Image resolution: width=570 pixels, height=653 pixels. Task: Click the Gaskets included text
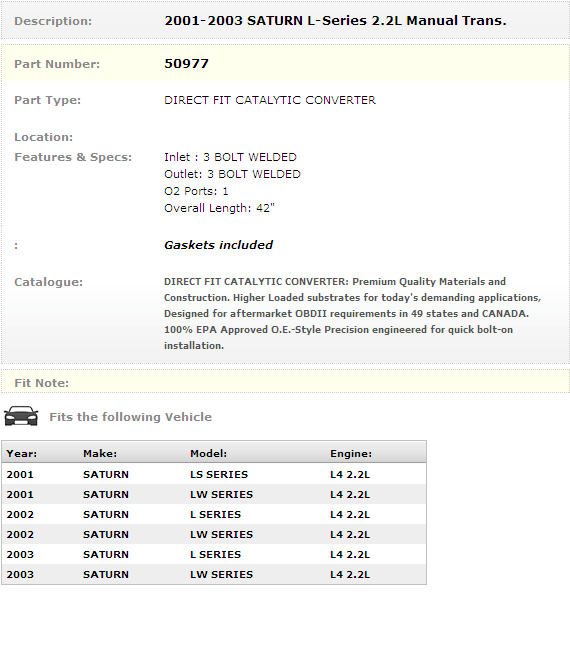219,245
